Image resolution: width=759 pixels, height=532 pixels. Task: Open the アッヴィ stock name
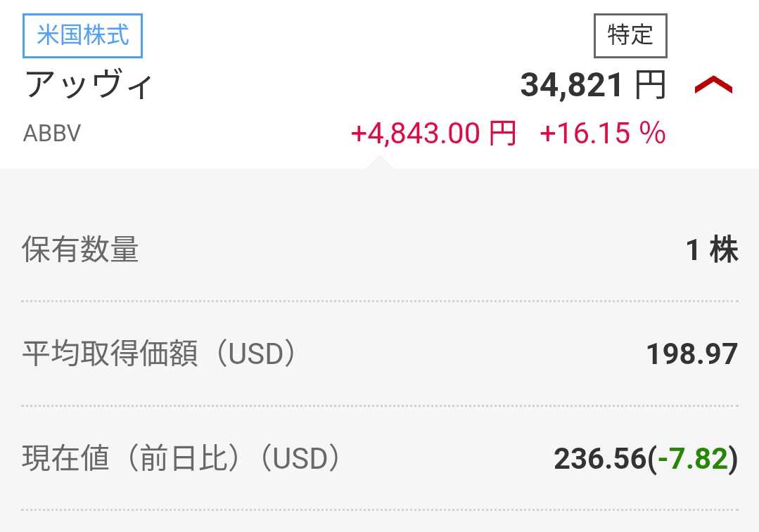click(89, 86)
